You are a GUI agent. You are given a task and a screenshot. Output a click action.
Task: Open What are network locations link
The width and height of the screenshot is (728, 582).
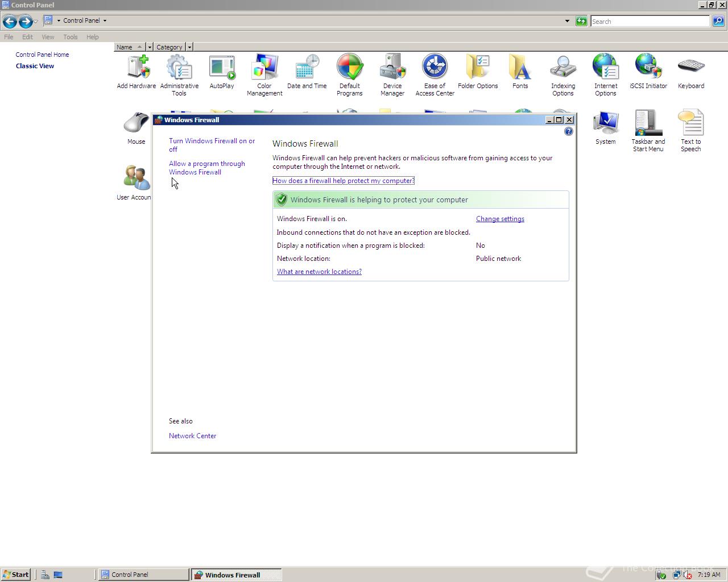point(319,272)
